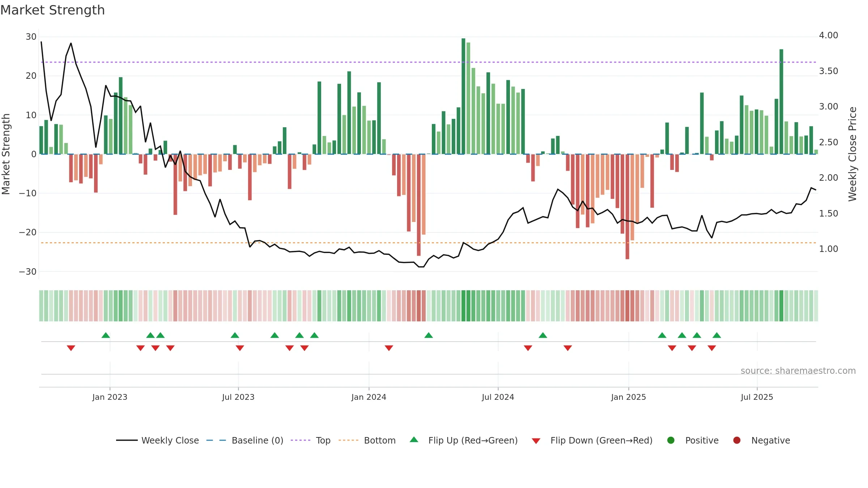Toggle the Flip Up (Red→Green) legend label
Viewport: 868px width, 488px height.
(473, 441)
